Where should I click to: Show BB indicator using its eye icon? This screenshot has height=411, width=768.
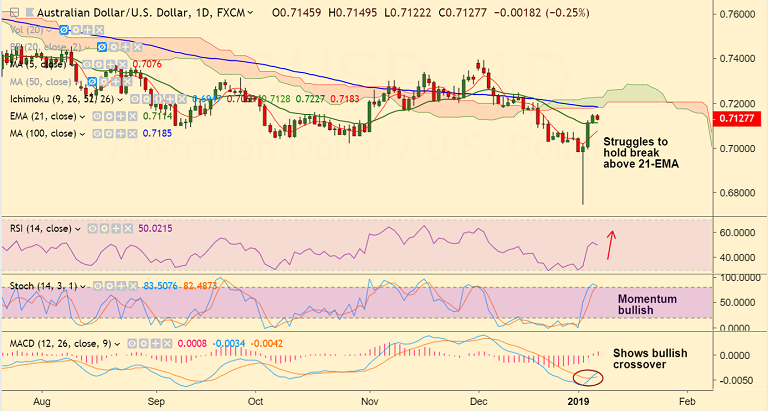tap(102, 47)
